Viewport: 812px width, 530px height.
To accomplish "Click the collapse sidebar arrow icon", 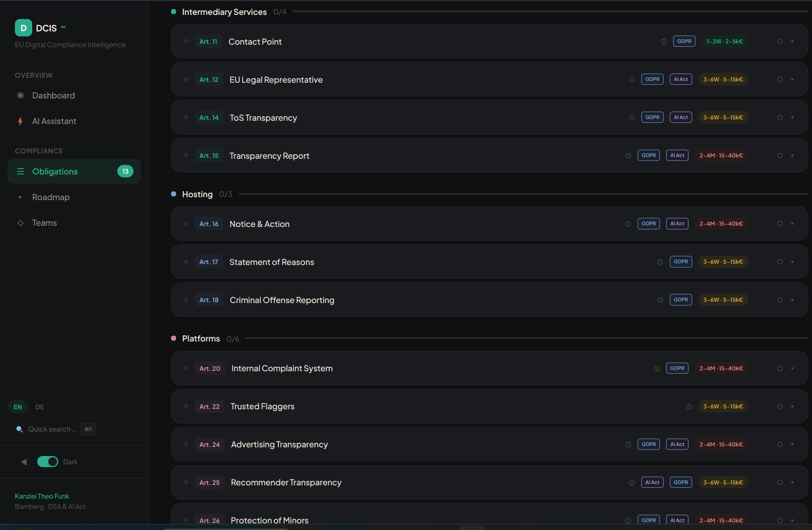I will 24,462.
